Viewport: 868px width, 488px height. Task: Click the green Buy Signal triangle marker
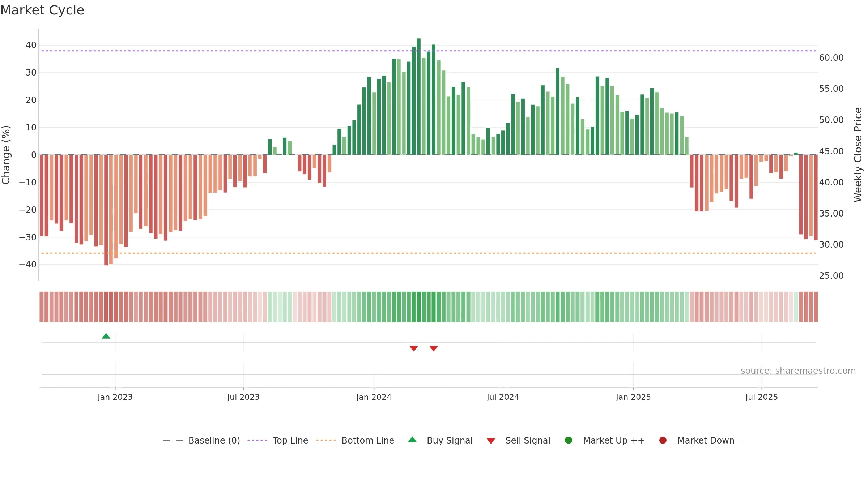point(106,336)
